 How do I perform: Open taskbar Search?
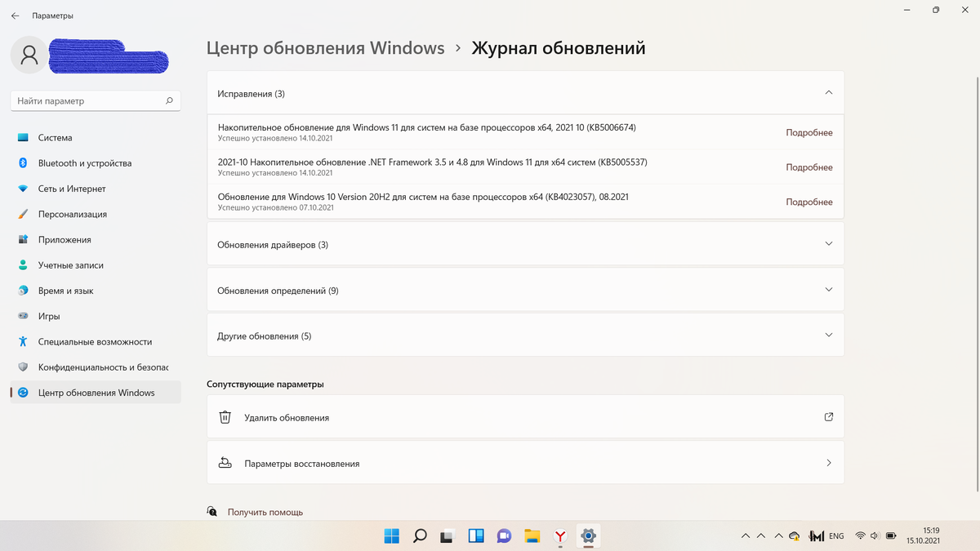pyautogui.click(x=420, y=536)
